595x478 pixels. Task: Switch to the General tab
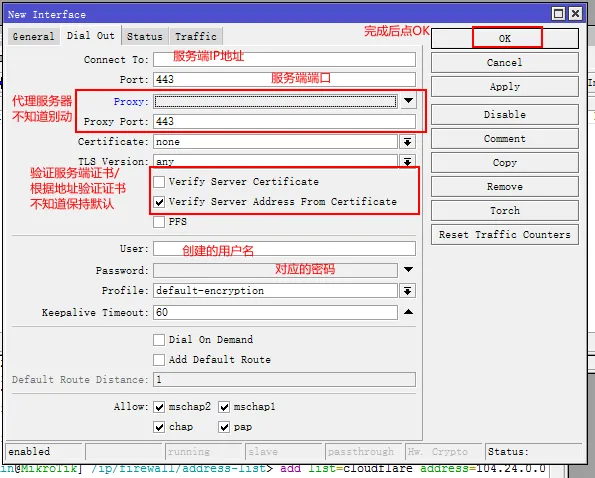click(33, 36)
